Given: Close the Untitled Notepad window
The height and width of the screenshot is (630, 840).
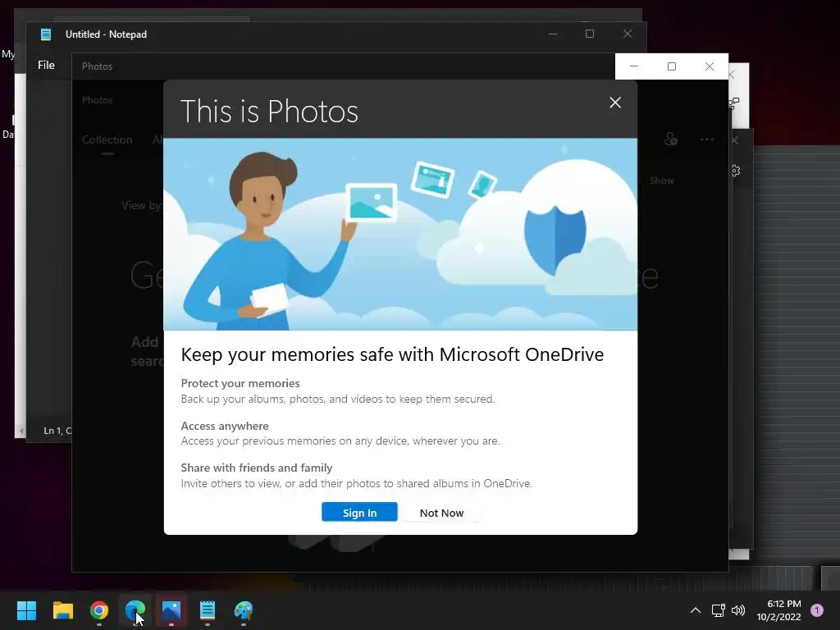Looking at the screenshot, I should pos(628,34).
